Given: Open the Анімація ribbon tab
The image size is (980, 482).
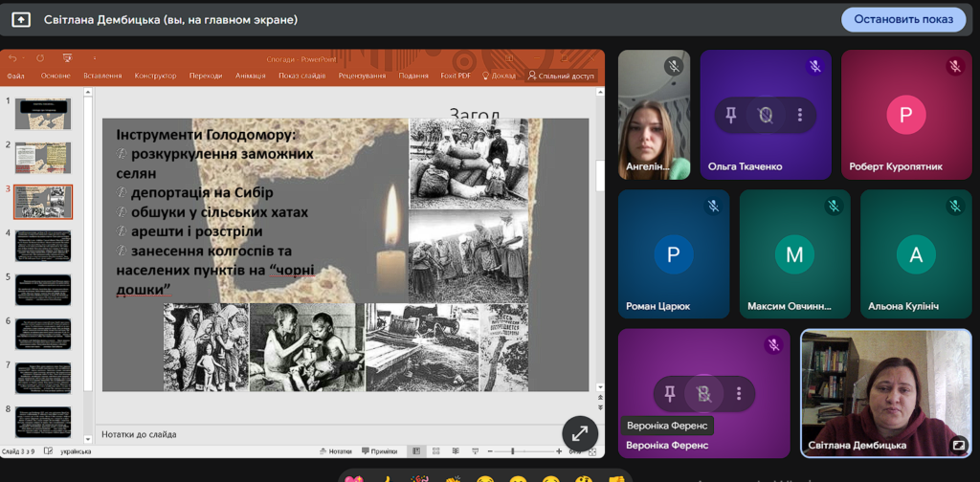Looking at the screenshot, I should coord(250,76).
